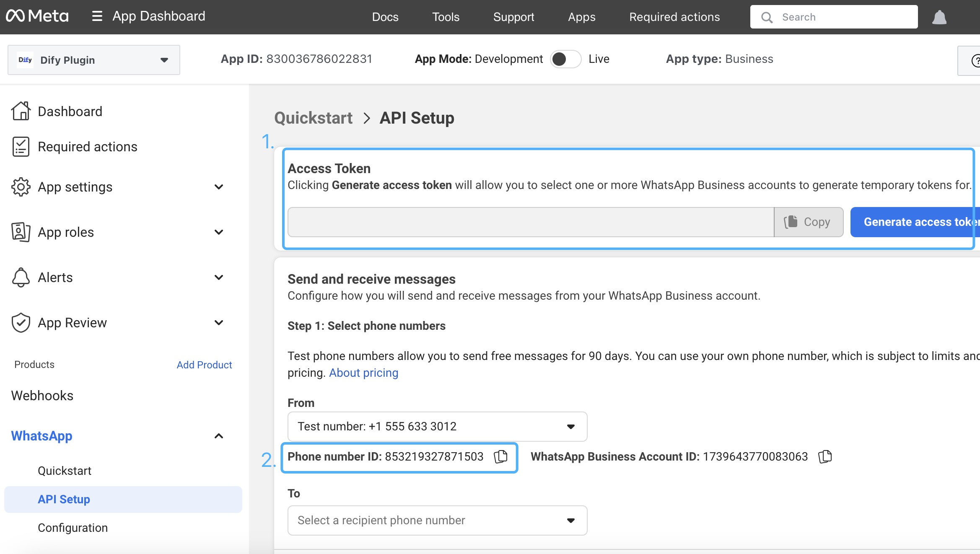Click the App Review shield icon
Viewport: 980px width, 554px height.
pyautogui.click(x=21, y=323)
